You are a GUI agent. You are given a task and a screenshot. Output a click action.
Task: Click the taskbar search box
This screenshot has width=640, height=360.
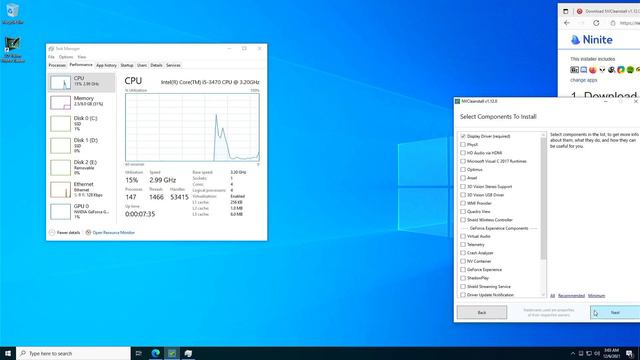click(73, 353)
